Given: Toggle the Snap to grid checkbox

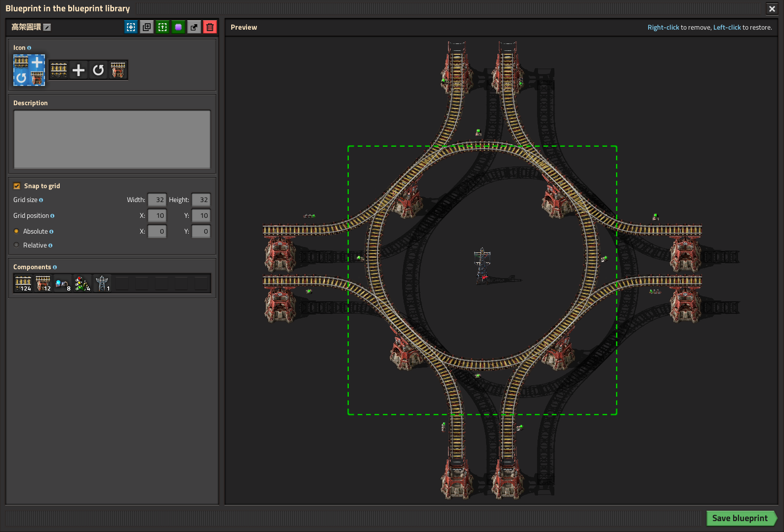Looking at the screenshot, I should tap(17, 186).
